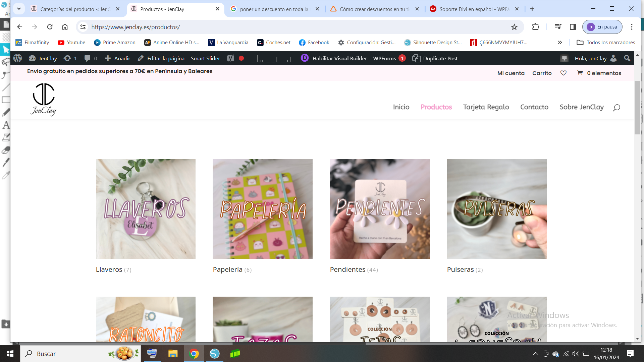Open the Youtube bookmark

71,43
